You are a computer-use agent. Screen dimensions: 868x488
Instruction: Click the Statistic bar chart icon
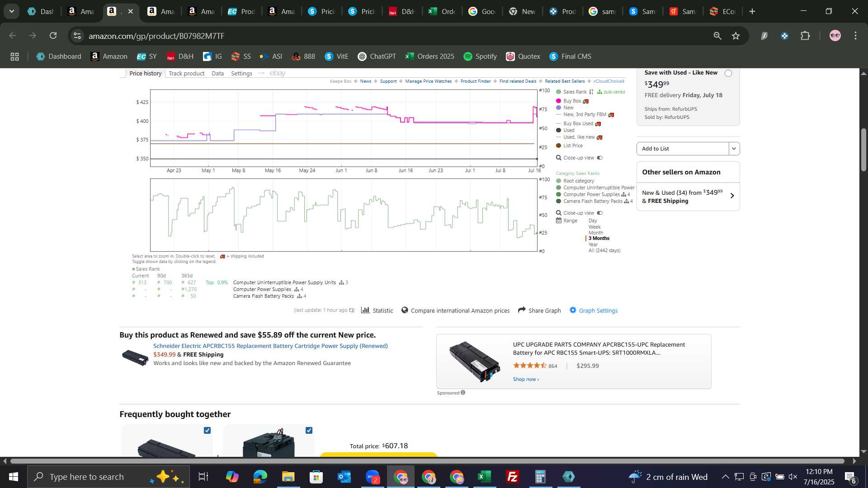pos(365,310)
